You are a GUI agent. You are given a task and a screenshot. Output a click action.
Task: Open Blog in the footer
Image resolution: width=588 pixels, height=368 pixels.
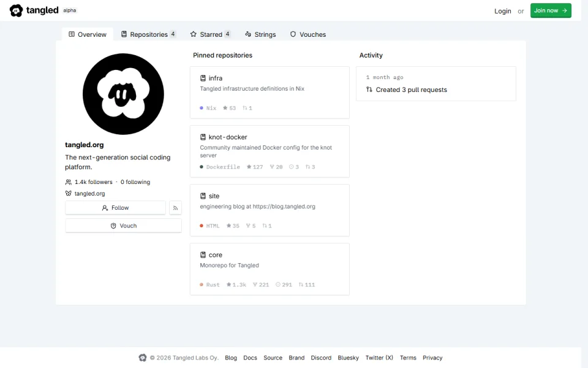pos(231,358)
